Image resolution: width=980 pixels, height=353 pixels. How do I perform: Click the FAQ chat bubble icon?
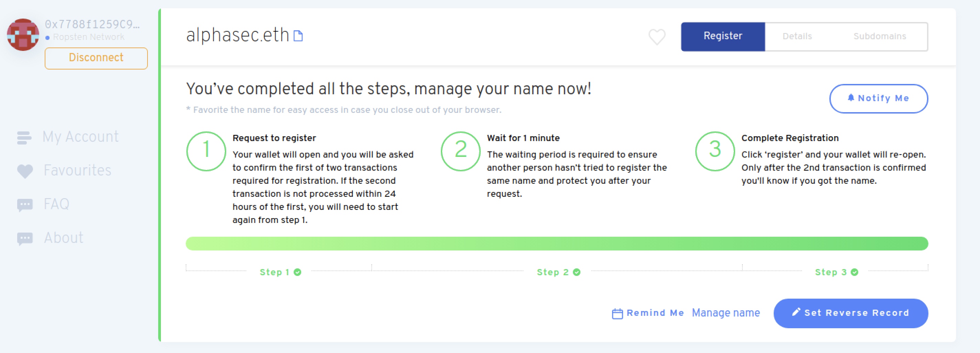click(x=25, y=205)
